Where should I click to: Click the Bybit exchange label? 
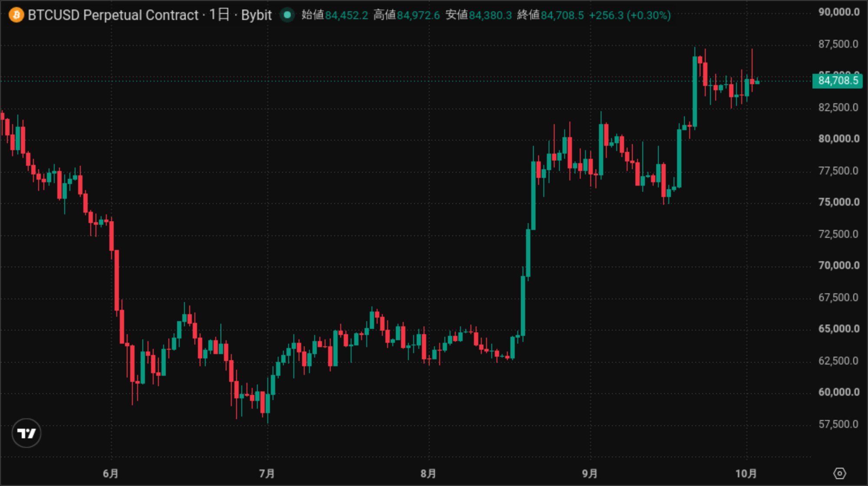coord(256,15)
